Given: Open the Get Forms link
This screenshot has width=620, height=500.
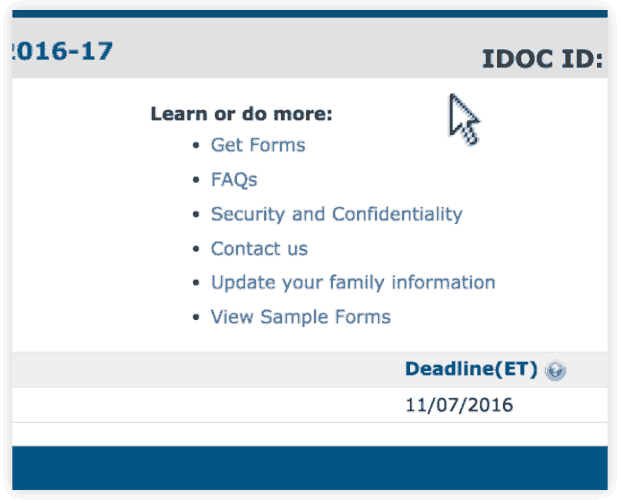Looking at the screenshot, I should (x=258, y=145).
